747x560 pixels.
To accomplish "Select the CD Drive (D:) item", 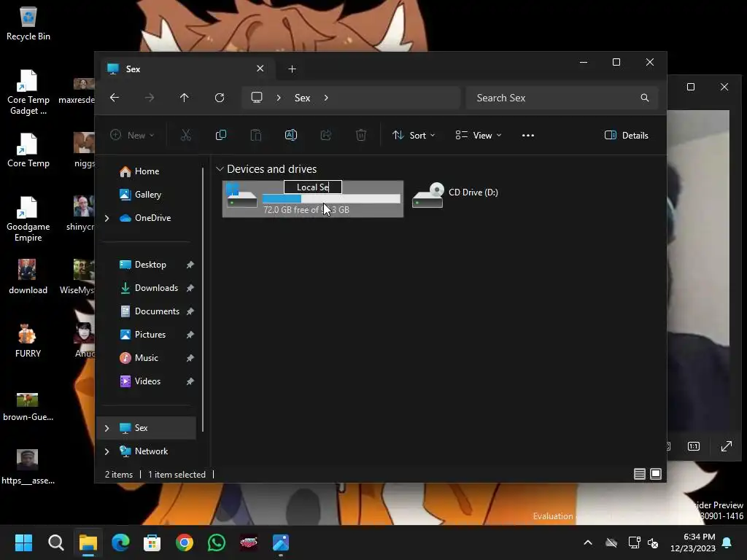I will [x=455, y=195].
